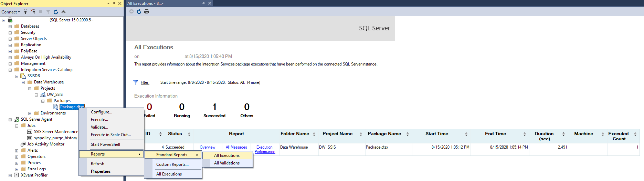
Task: Sort by Project Name column arrows
Action: point(361,134)
